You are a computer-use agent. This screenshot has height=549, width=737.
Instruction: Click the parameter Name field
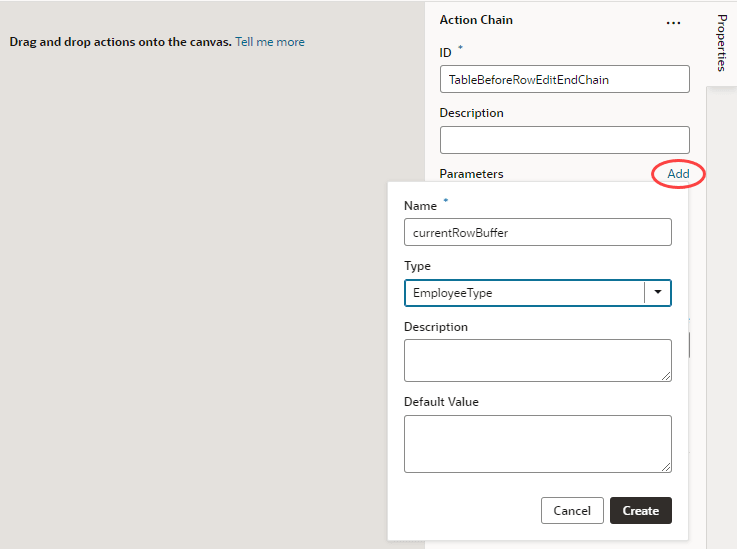point(537,232)
